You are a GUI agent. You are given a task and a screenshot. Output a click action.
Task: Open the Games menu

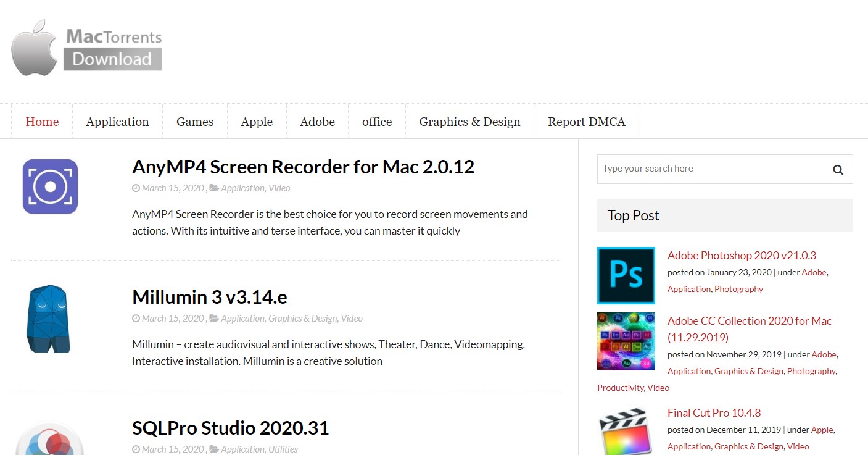click(x=195, y=122)
